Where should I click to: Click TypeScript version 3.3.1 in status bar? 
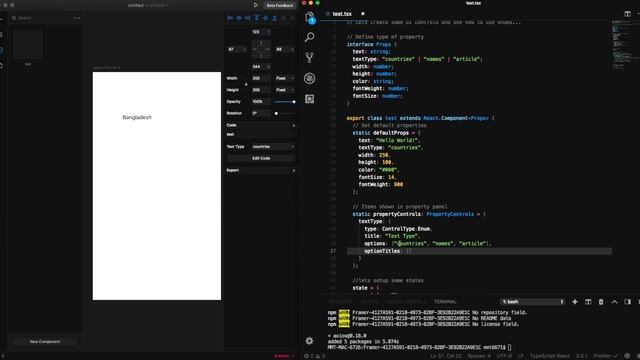coord(582,356)
